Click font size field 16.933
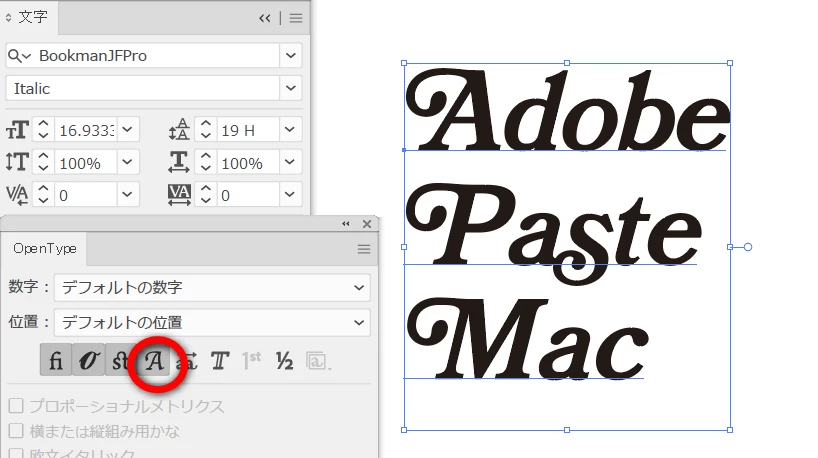 click(86, 130)
